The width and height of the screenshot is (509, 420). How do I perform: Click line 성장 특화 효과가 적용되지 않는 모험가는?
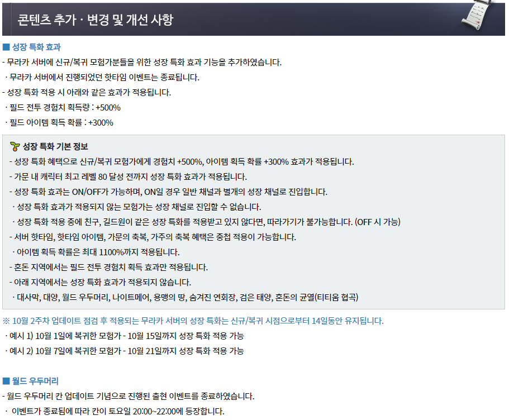coord(137,207)
